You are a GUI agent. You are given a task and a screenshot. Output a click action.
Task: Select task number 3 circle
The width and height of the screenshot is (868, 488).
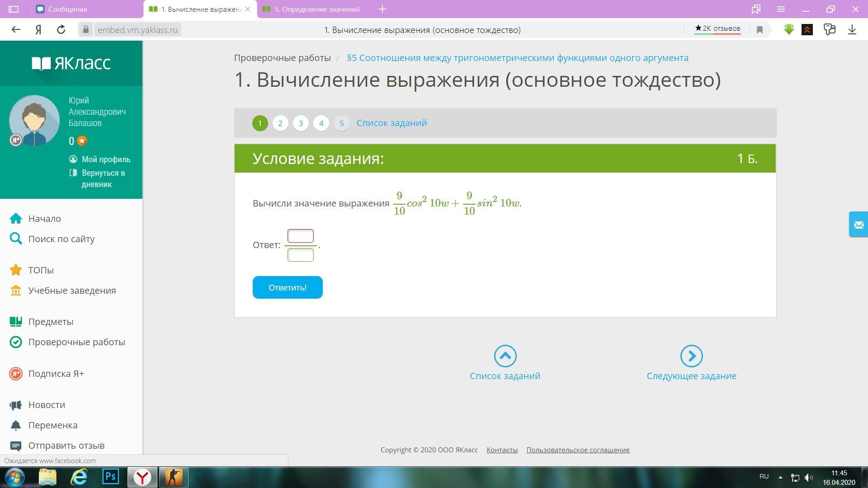pyautogui.click(x=301, y=123)
